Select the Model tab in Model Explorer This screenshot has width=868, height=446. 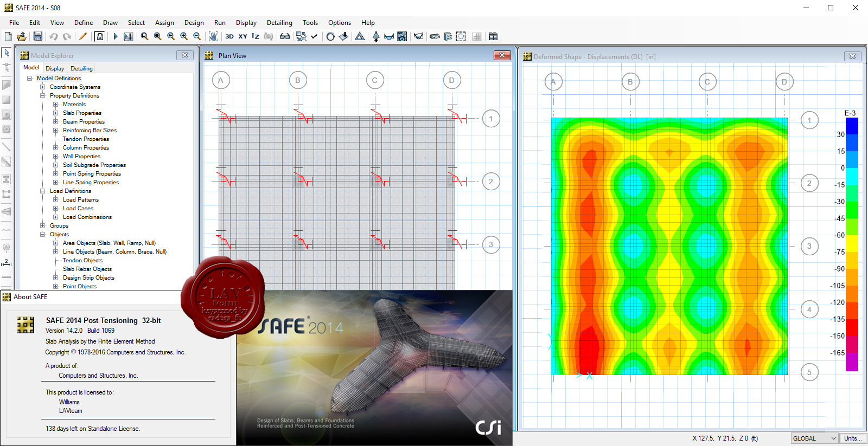pos(31,67)
